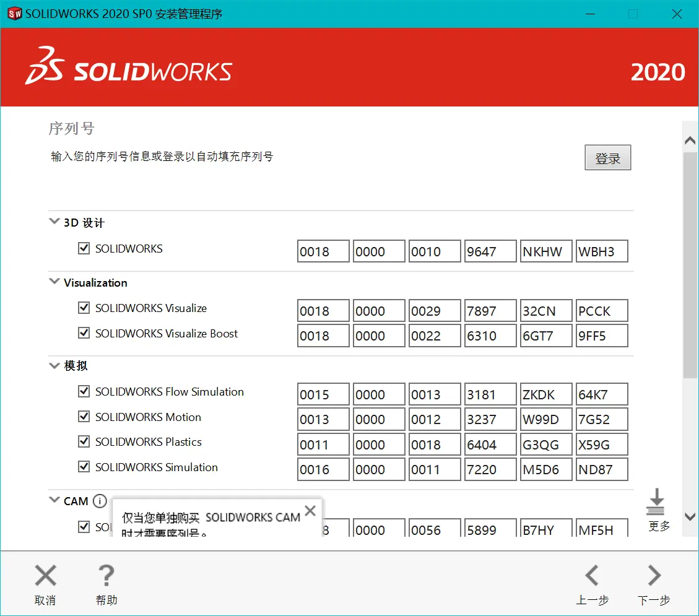Click SOLIDWORKS serial field 9647

tap(490, 251)
